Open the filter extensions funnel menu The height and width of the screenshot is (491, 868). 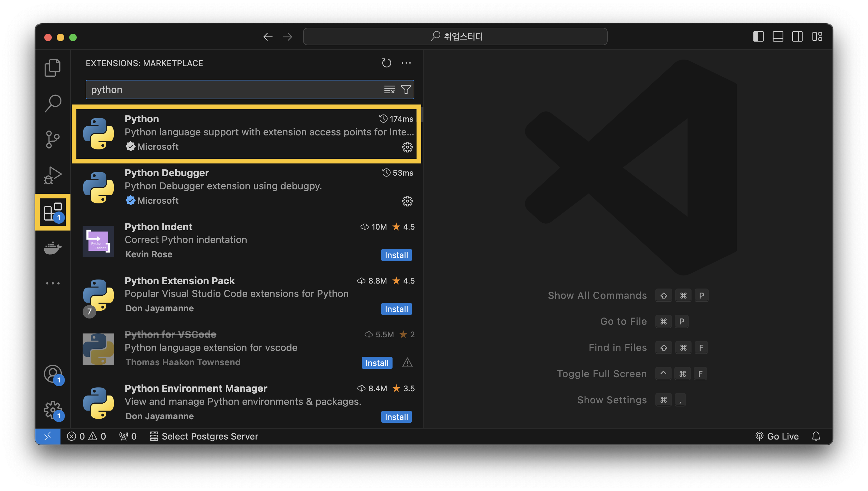(406, 89)
